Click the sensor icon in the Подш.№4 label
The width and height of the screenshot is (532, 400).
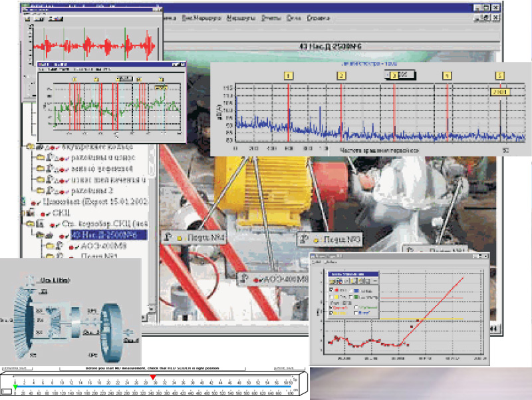tap(168, 237)
